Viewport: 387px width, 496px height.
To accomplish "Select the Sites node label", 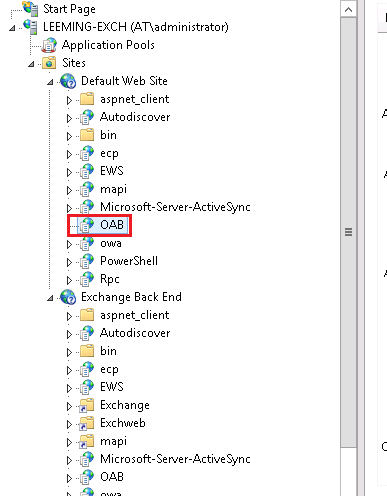I will pyautogui.click(x=74, y=63).
